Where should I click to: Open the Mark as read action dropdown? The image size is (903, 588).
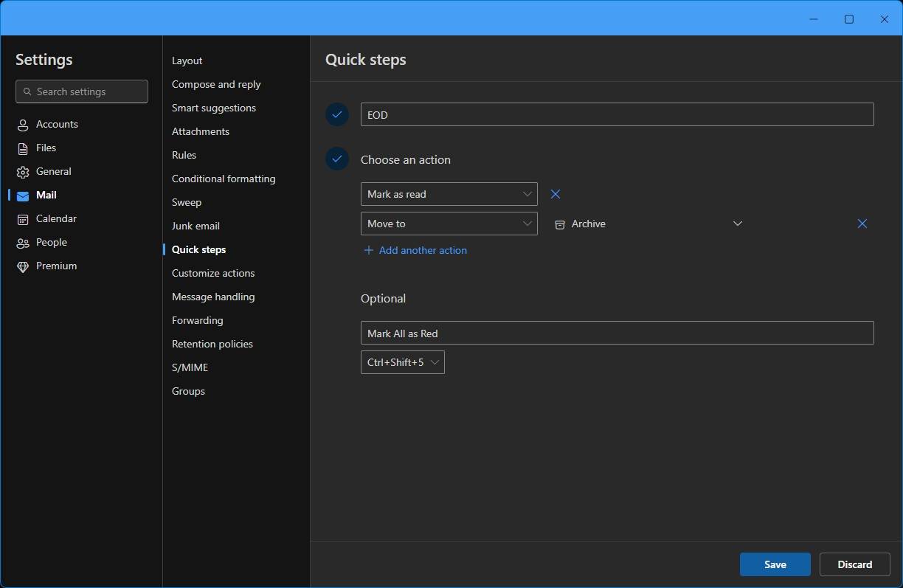tap(449, 194)
